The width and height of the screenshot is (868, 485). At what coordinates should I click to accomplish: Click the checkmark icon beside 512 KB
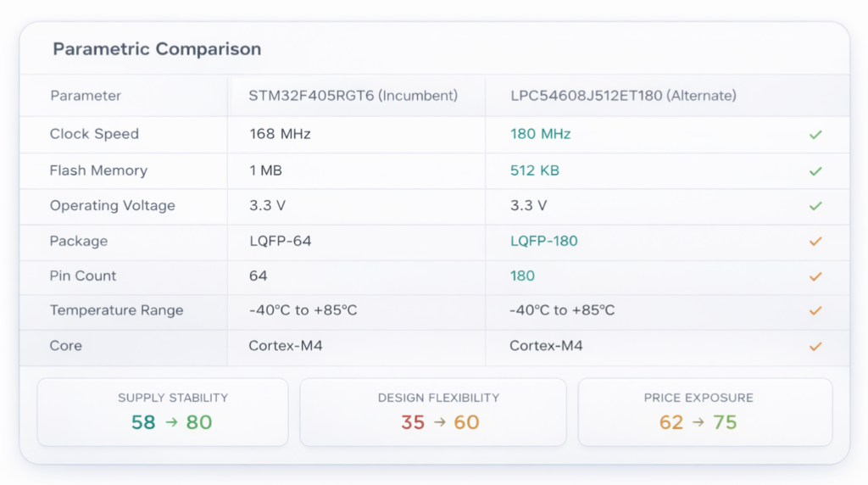815,170
